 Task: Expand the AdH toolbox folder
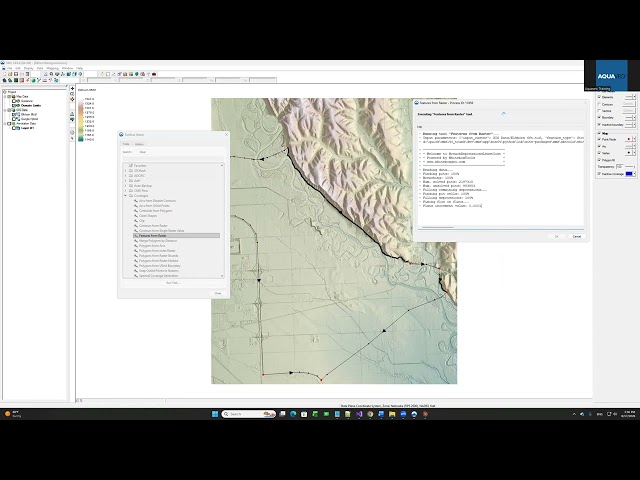126,180
